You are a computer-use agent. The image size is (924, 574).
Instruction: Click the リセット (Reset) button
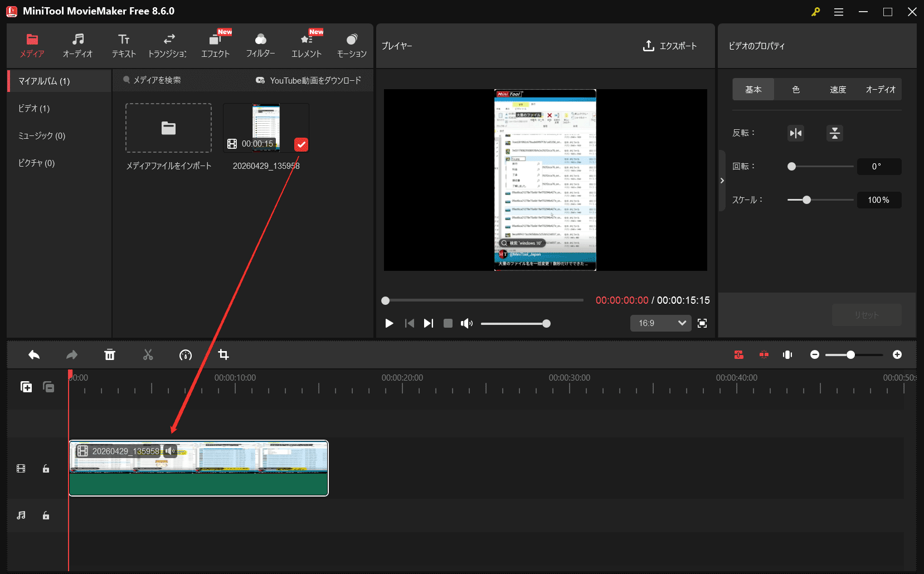click(867, 315)
